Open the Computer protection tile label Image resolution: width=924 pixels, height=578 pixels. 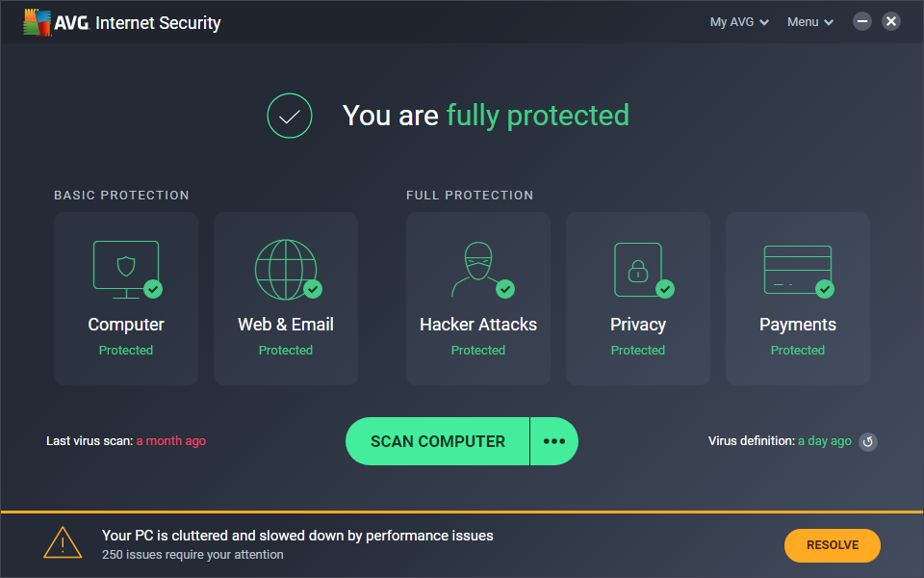(126, 325)
